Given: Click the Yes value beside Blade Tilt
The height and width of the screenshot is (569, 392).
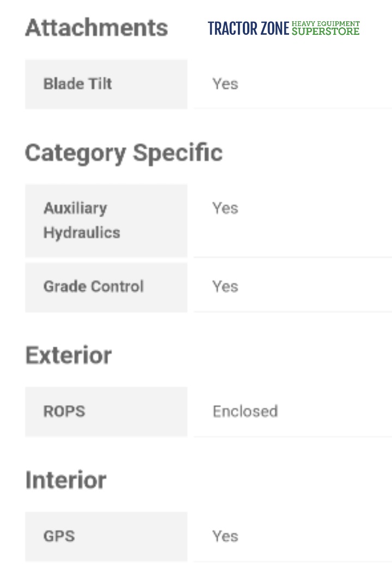Looking at the screenshot, I should point(225,84).
